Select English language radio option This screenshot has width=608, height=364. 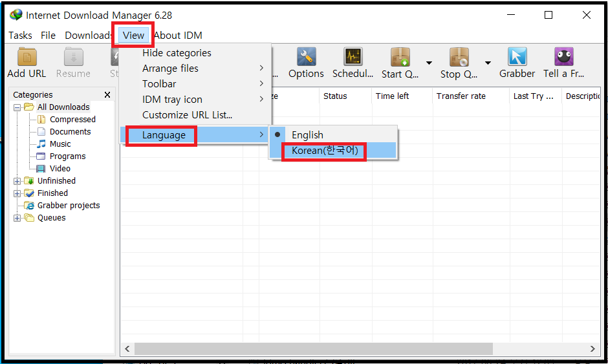point(334,135)
